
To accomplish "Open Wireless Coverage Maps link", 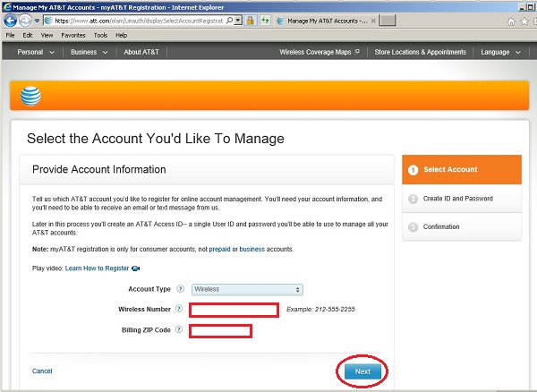I will (320, 52).
